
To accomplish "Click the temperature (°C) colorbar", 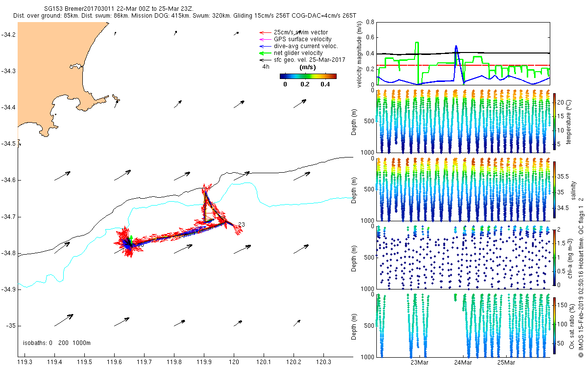I will coord(554,122).
